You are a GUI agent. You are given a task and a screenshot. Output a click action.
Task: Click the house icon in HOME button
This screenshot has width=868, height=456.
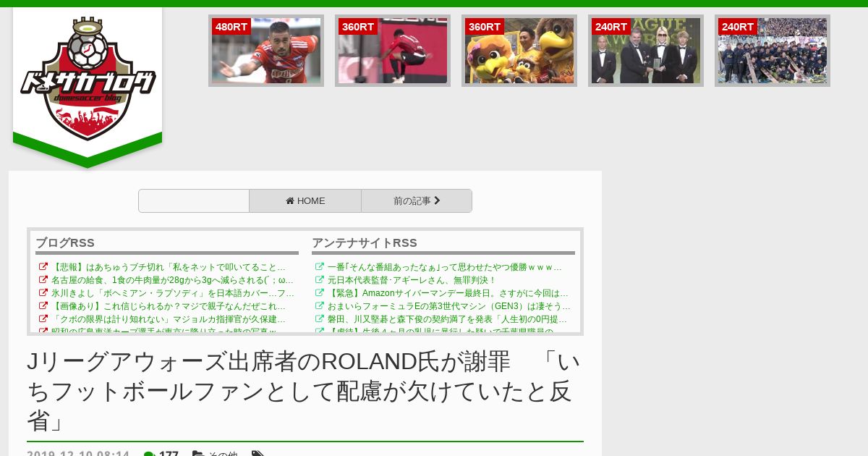point(289,201)
